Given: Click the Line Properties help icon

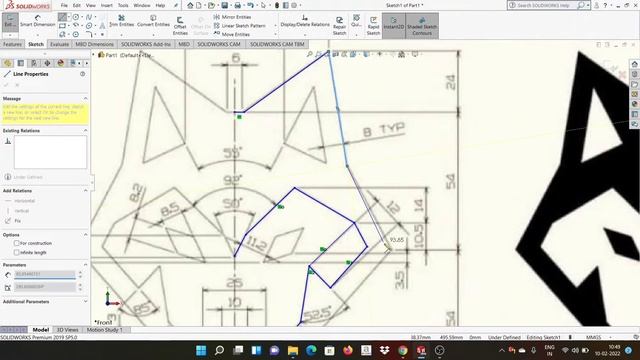Looking at the screenshot, I should tap(82, 74).
